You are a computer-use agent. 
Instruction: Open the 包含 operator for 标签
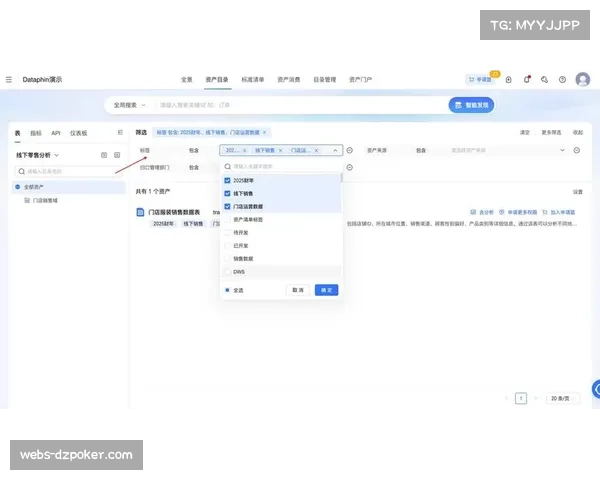pyautogui.click(x=194, y=150)
